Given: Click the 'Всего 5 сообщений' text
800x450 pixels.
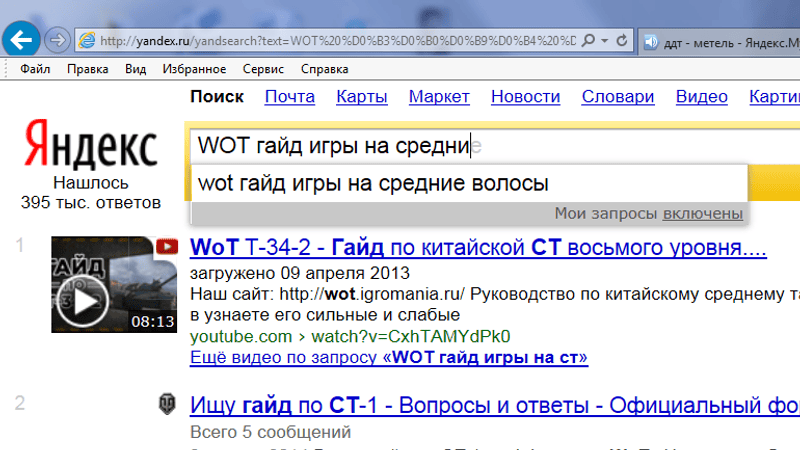Looking at the screenshot, I should (x=270, y=432).
